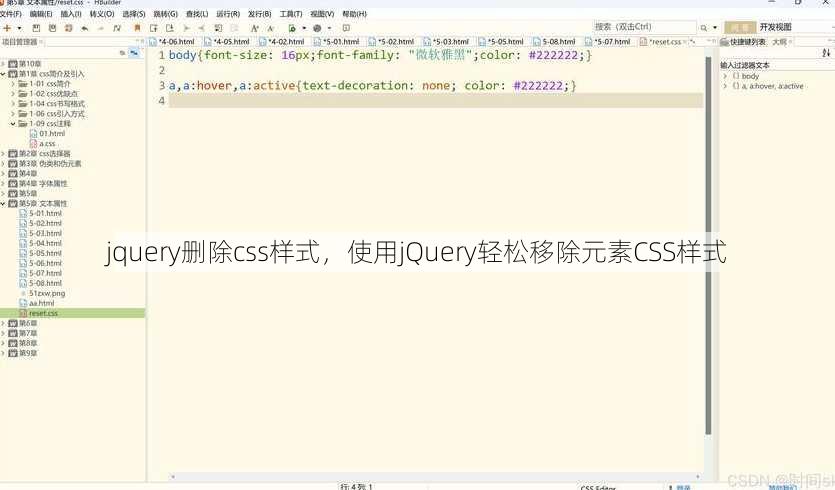Viewport: 835px width, 490px height.
Task: Click the collapse-all icon in the project panel
Action: pyautogui.click(x=122, y=53)
